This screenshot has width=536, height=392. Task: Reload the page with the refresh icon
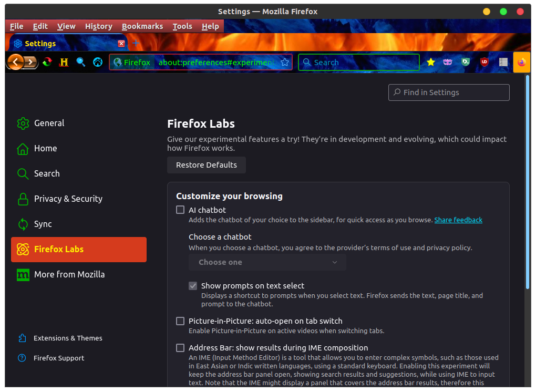[47, 62]
